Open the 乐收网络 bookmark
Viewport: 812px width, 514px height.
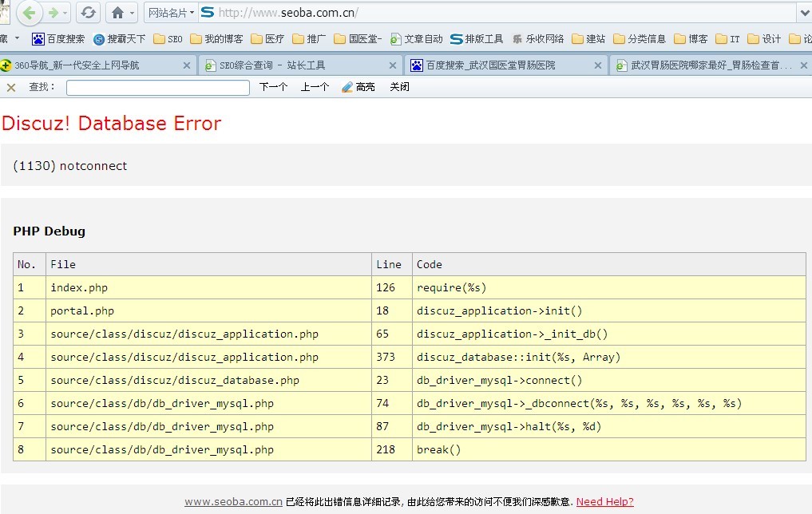coord(538,39)
